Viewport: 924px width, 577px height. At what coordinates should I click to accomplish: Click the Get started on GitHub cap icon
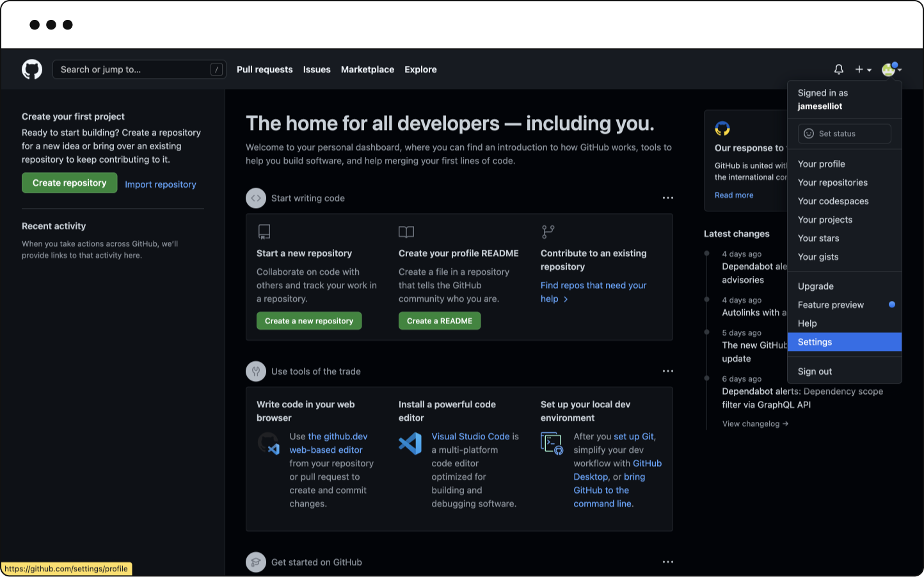256,562
